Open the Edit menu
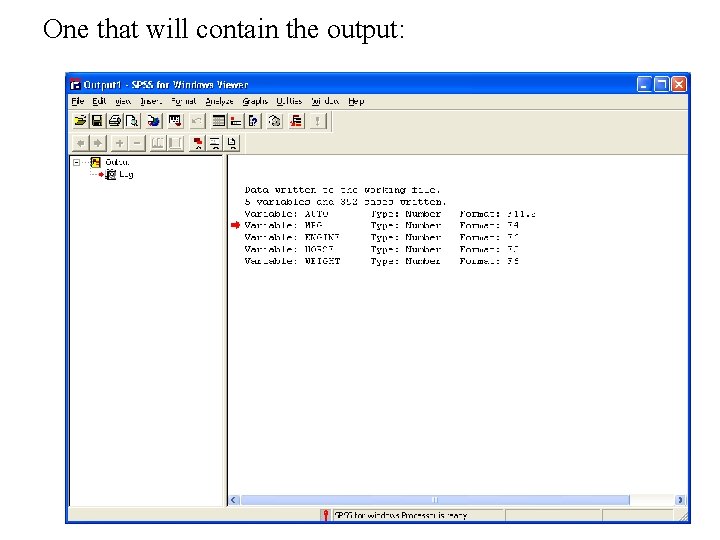The width and height of the screenshot is (720, 540). click(99, 101)
